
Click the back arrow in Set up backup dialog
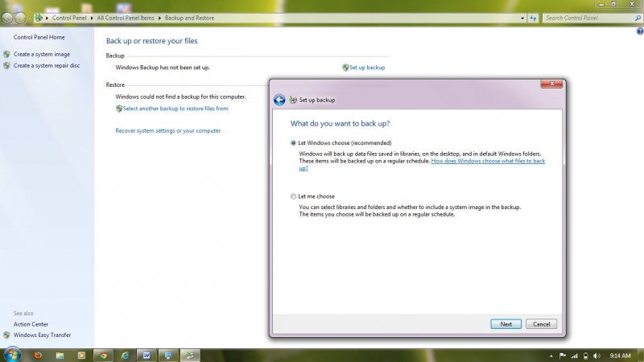[x=279, y=100]
